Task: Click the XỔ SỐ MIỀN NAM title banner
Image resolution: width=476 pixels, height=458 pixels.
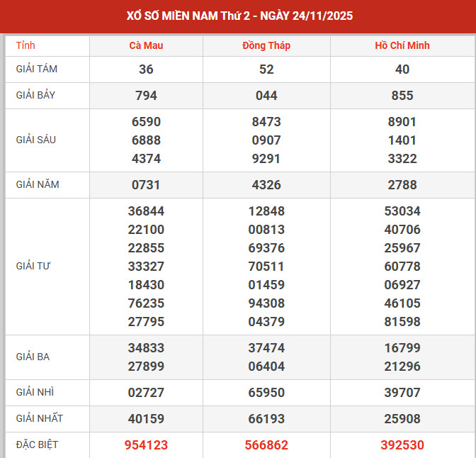Action: [x=238, y=16]
